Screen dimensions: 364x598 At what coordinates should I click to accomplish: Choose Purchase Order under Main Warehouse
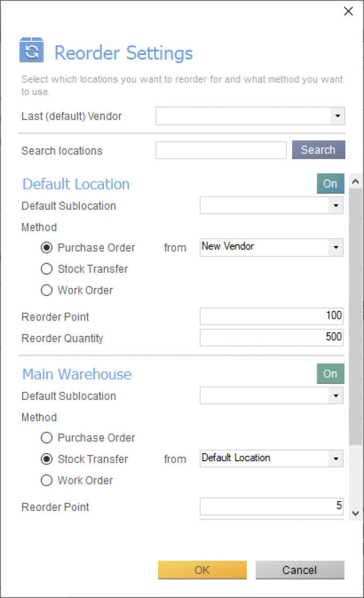(47, 437)
